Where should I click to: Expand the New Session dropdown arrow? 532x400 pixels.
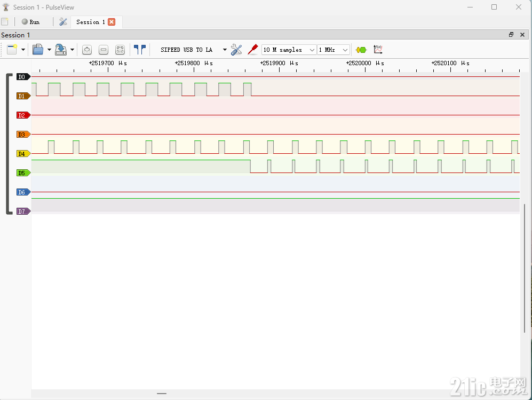click(23, 50)
